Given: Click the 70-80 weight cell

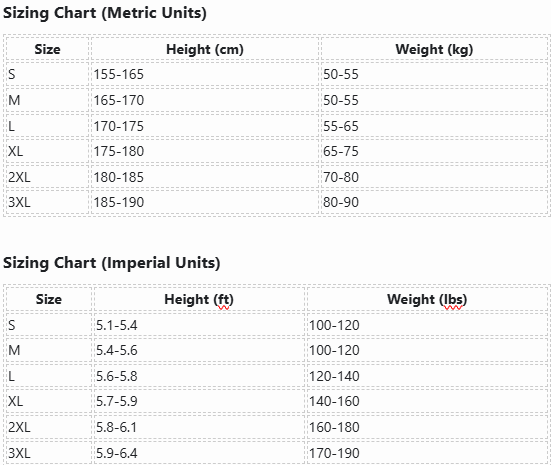Looking at the screenshot, I should pos(434,177).
